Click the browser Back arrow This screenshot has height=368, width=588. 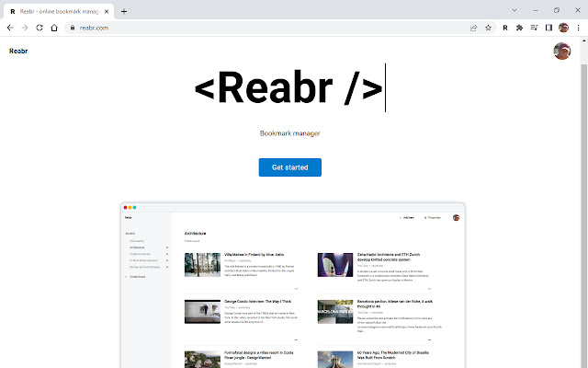pos(10,28)
